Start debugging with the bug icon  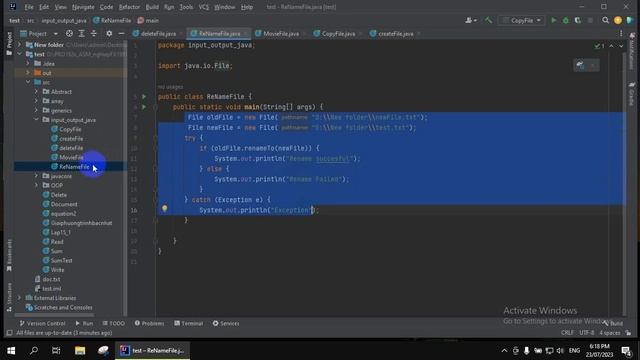pos(566,20)
